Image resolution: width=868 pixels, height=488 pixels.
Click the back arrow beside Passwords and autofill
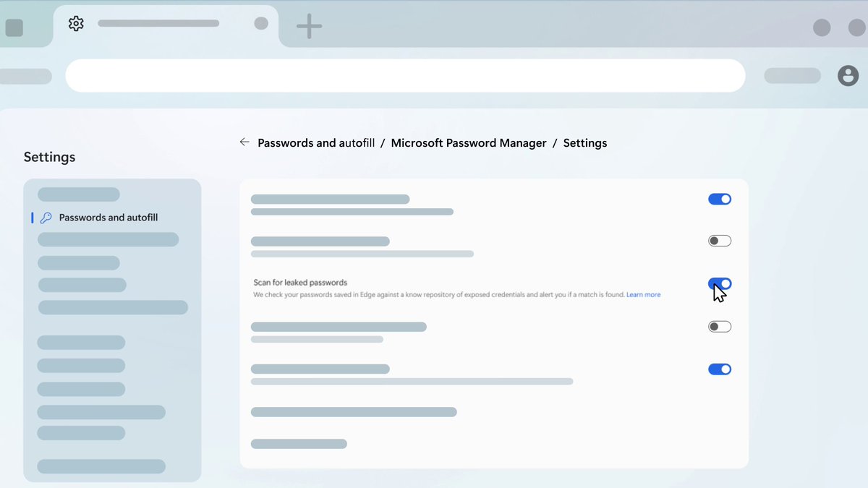click(244, 142)
